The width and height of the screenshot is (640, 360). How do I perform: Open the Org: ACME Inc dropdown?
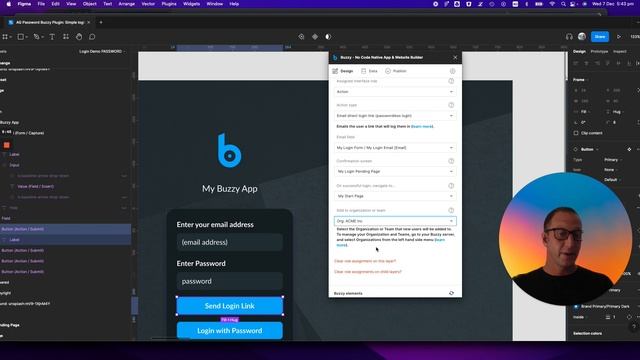(x=395, y=221)
